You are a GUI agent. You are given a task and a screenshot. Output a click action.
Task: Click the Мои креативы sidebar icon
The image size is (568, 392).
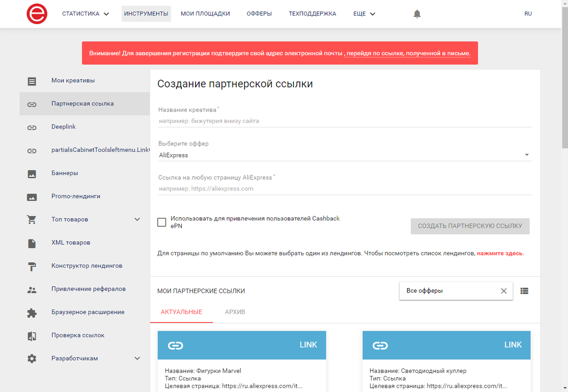tap(32, 81)
